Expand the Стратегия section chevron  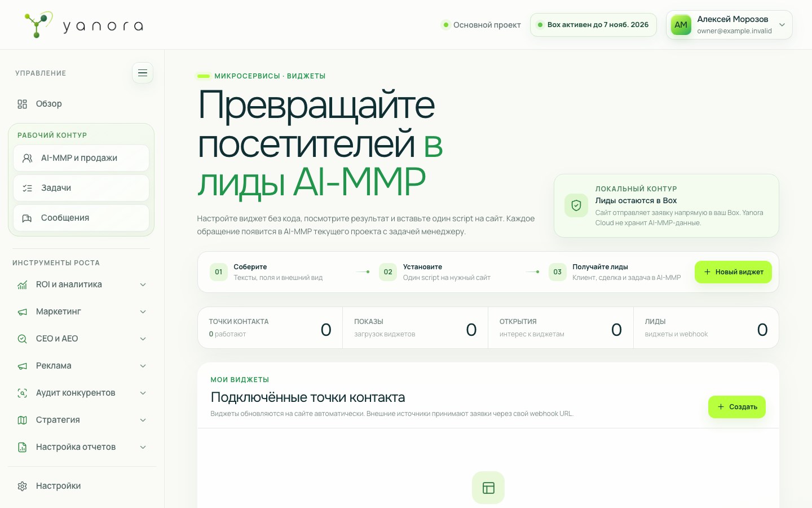tap(143, 420)
